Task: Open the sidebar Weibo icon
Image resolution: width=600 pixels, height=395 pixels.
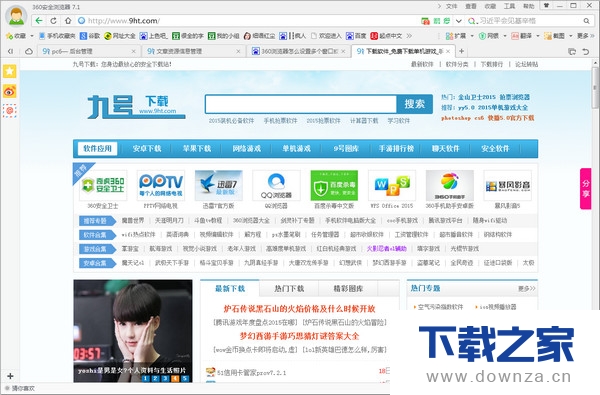Action: click(10, 91)
